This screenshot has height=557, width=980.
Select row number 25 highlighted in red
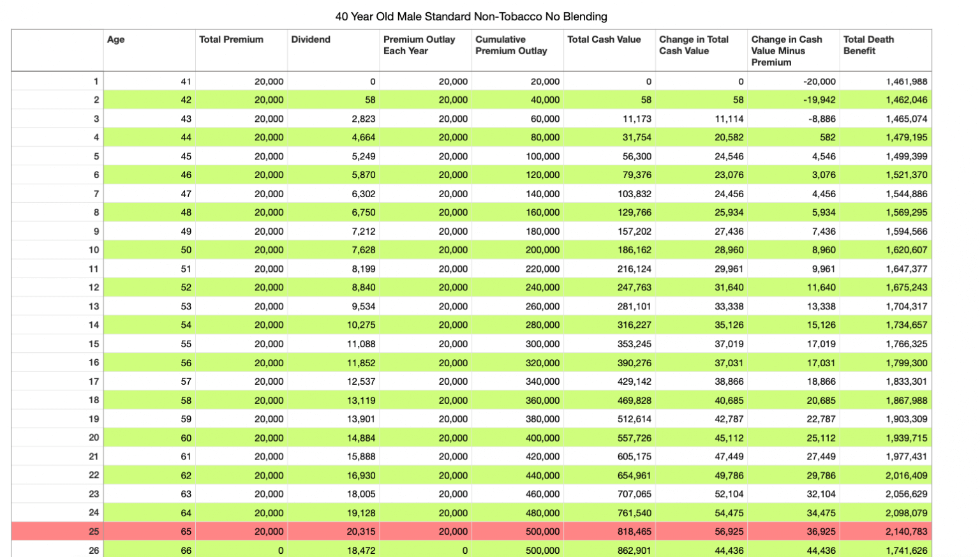point(94,531)
